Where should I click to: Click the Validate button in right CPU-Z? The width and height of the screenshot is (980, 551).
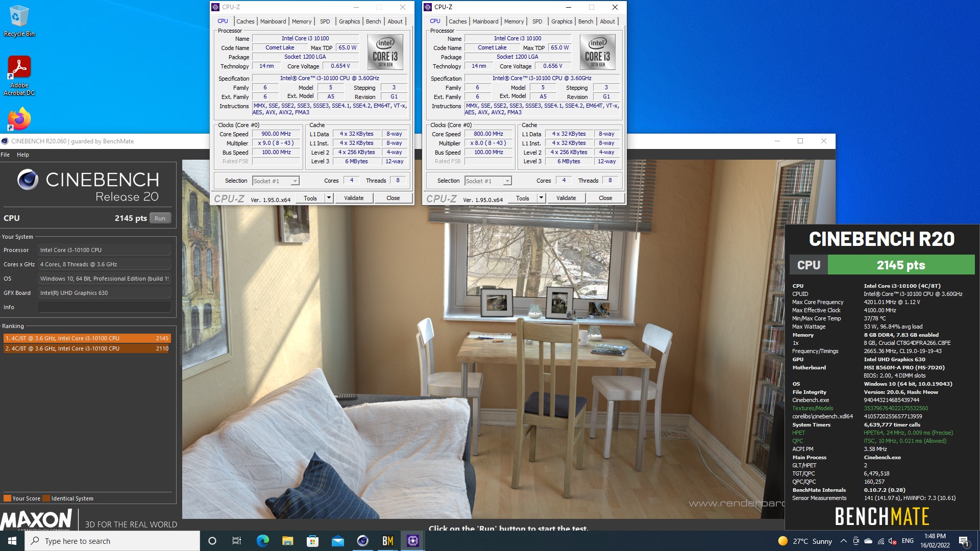point(566,198)
